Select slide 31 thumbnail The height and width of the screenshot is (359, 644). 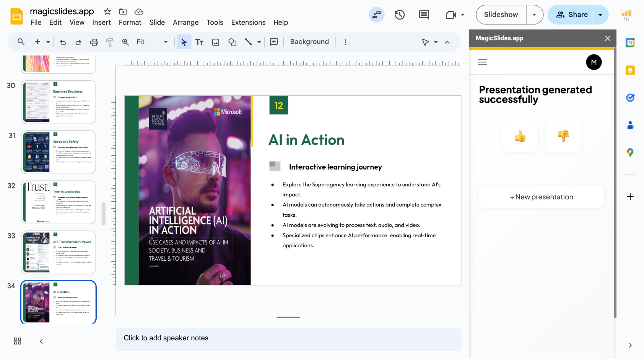(x=58, y=152)
